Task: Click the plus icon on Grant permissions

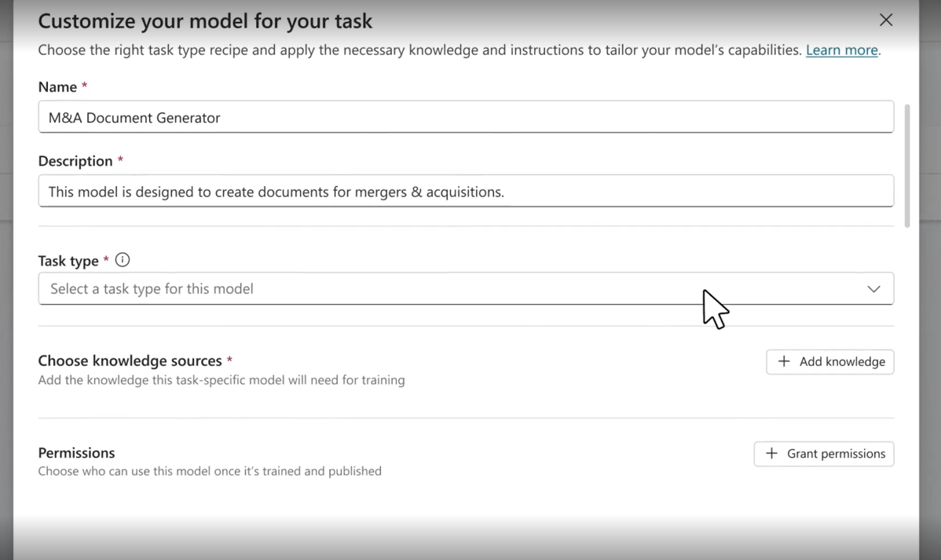Action: point(771,453)
